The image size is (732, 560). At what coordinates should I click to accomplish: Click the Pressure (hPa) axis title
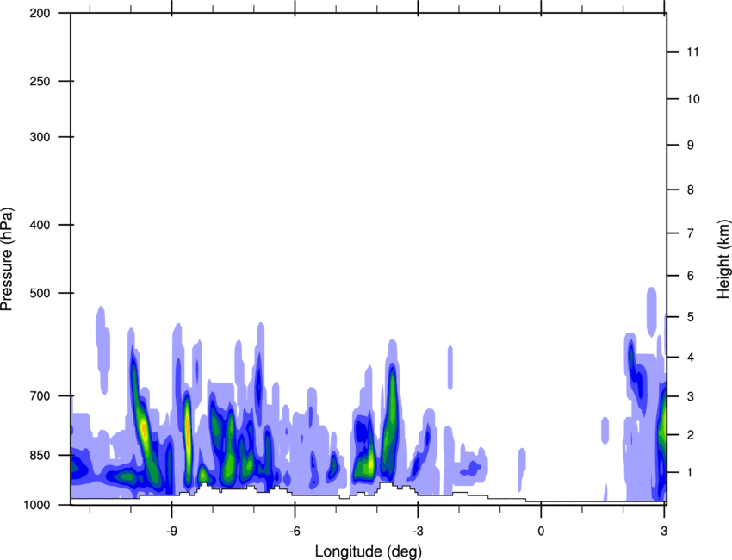click(7, 258)
